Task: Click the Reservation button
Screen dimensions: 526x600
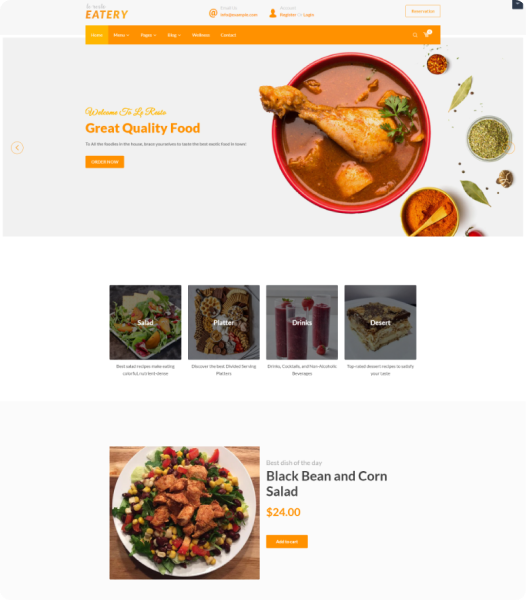Action: [423, 11]
